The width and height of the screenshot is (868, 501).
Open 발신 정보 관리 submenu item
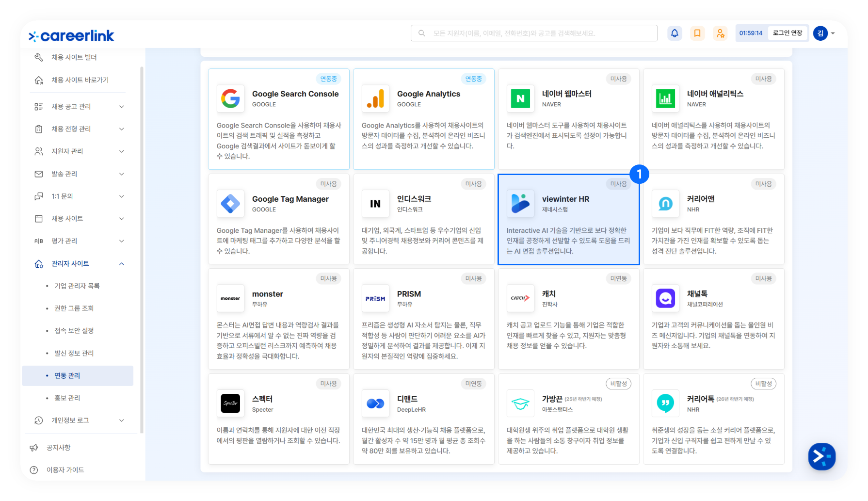[x=74, y=353]
